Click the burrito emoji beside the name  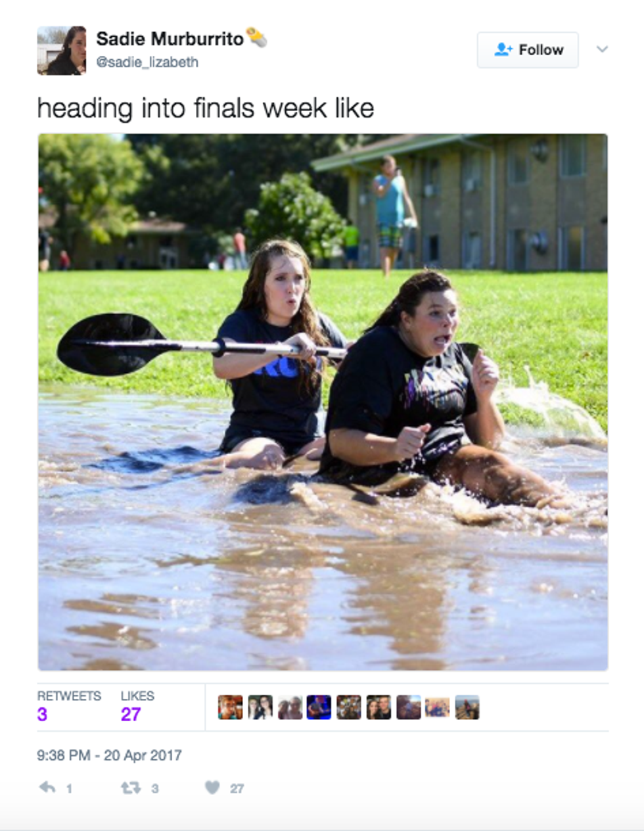(x=256, y=37)
